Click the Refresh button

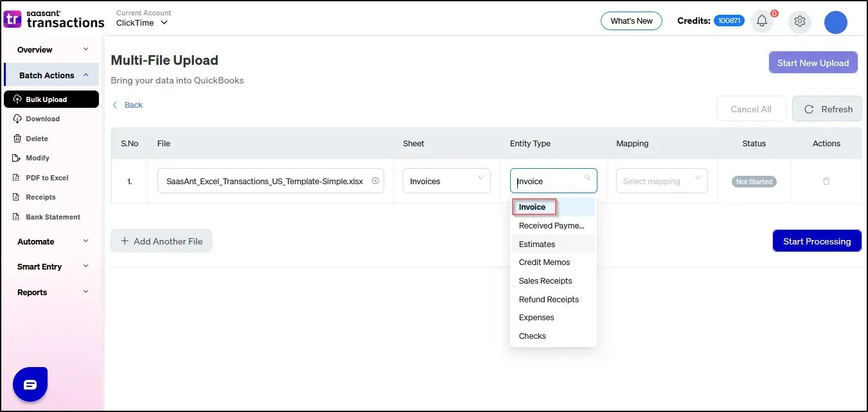827,109
